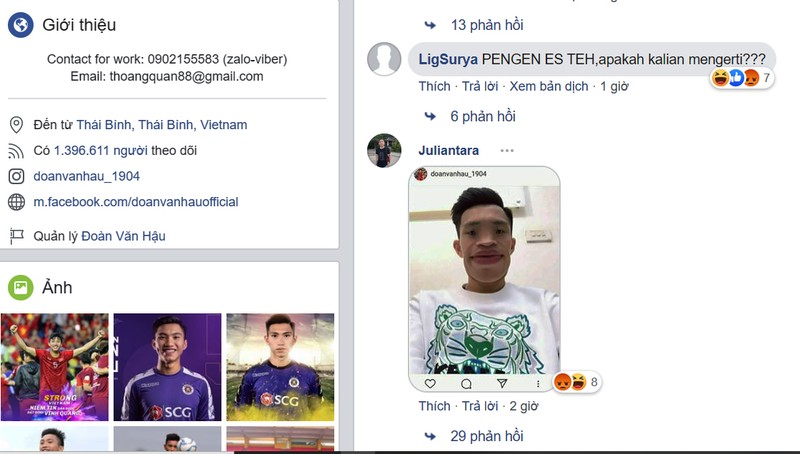Click Trả lời under Juliantara's comment
The width and height of the screenshot is (800, 454).
pyautogui.click(x=480, y=406)
